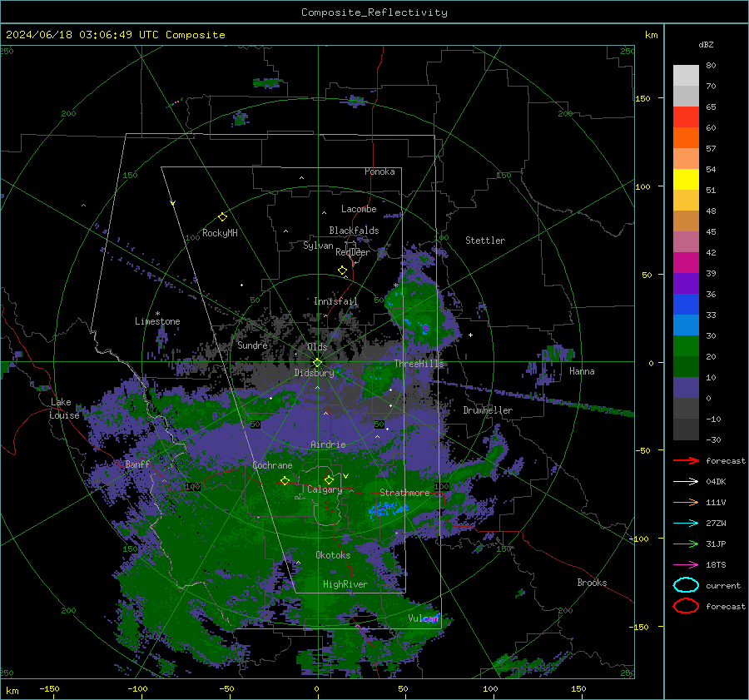Click the RockyMH label

pyautogui.click(x=220, y=233)
